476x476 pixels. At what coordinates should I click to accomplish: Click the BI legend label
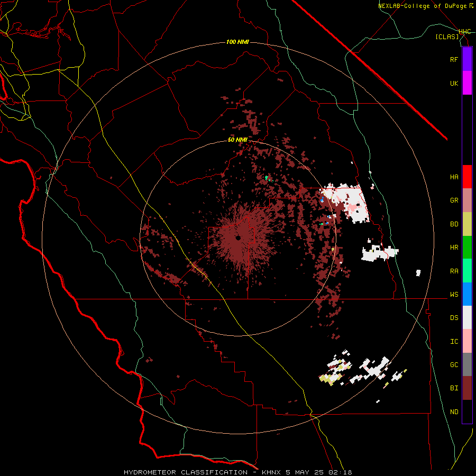pyautogui.click(x=454, y=388)
